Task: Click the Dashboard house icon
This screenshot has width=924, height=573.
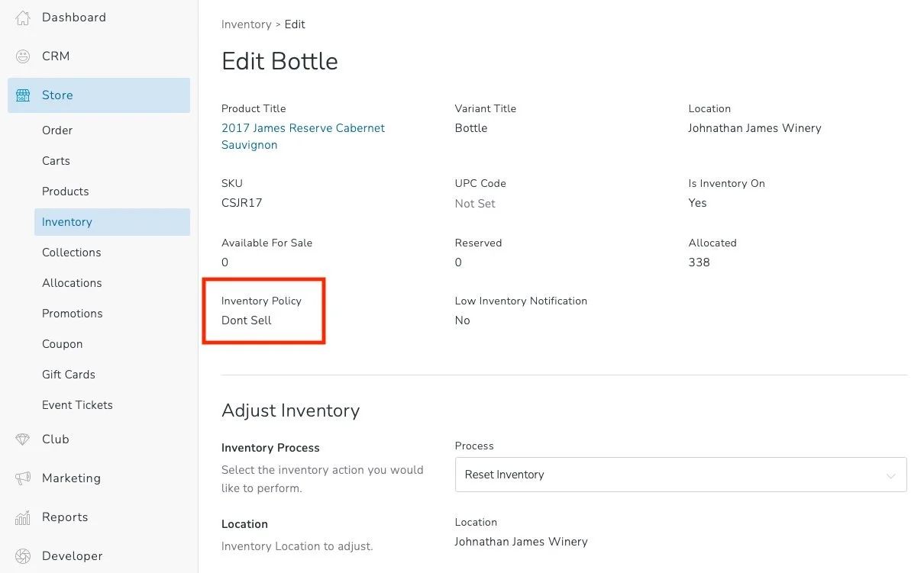Action: (x=23, y=18)
